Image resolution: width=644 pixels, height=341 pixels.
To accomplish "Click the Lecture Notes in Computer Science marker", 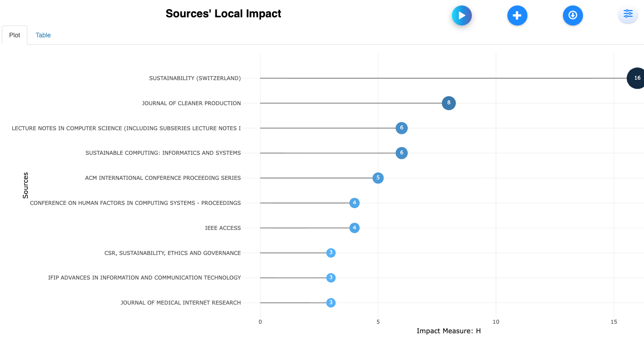I will 401,128.
